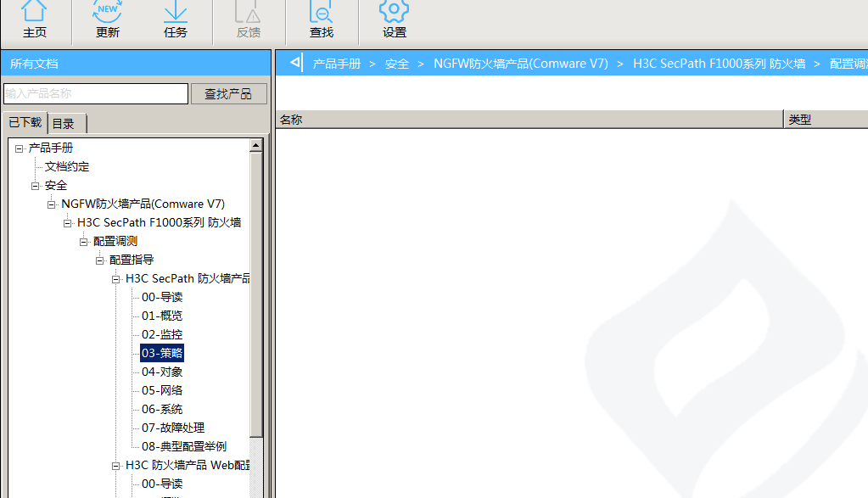Collapse the 产品手册 tree node
The image size is (868, 498).
coord(19,148)
